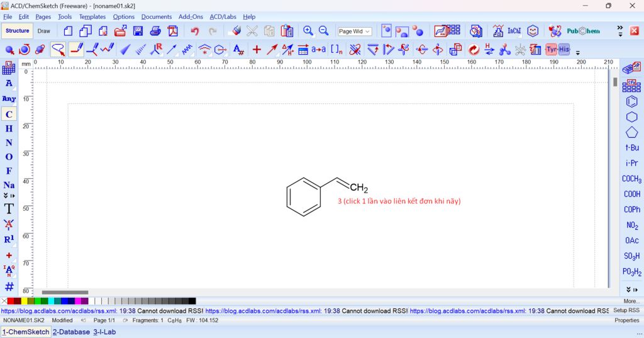Print using the printer icon
The height and width of the screenshot is (338, 644).
click(x=155, y=31)
